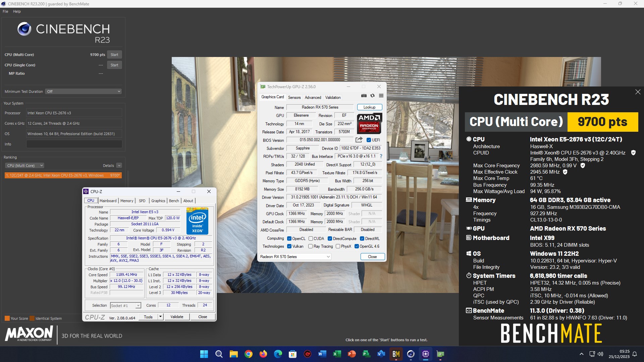The height and width of the screenshot is (362, 644).
Task: Toggle the Ray Tracing checkbox
Action: coord(311,246)
